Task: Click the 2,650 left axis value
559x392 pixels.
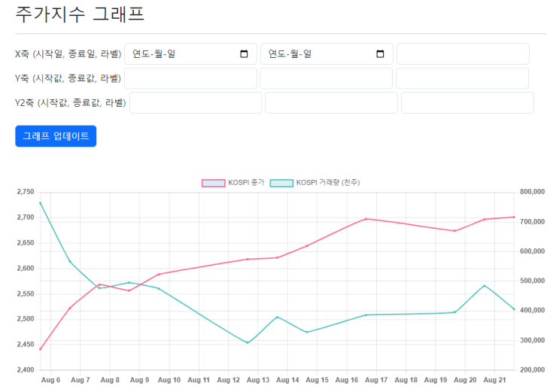Action: click(x=26, y=243)
